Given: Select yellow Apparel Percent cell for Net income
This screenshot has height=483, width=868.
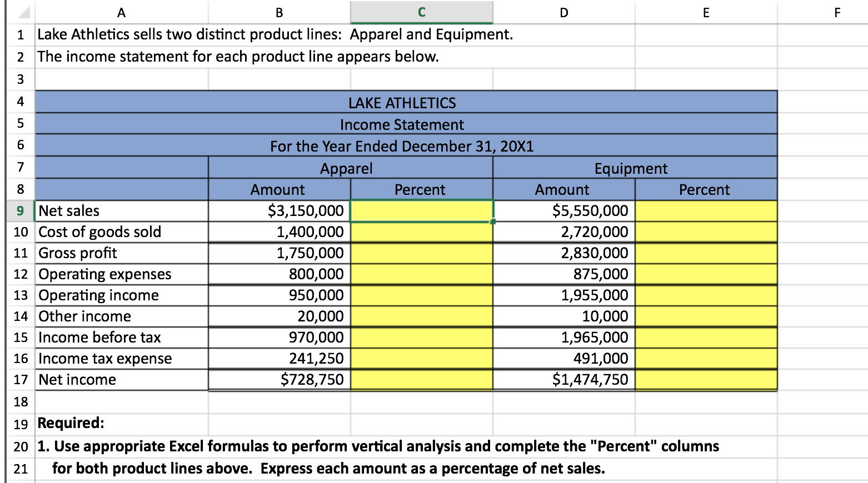Looking at the screenshot, I should [x=422, y=380].
